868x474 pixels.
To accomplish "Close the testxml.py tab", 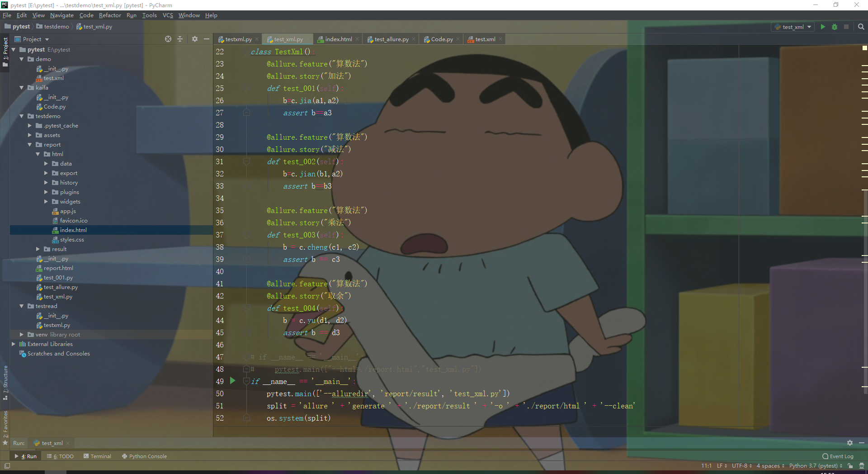I will tap(257, 39).
